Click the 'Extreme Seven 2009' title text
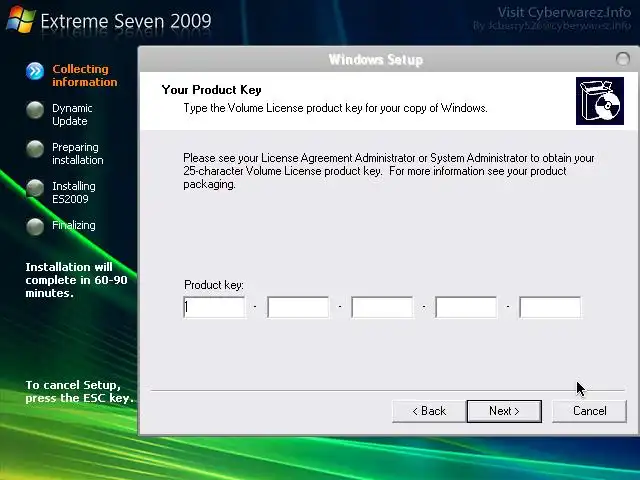Image resolution: width=640 pixels, height=480 pixels. 126,21
